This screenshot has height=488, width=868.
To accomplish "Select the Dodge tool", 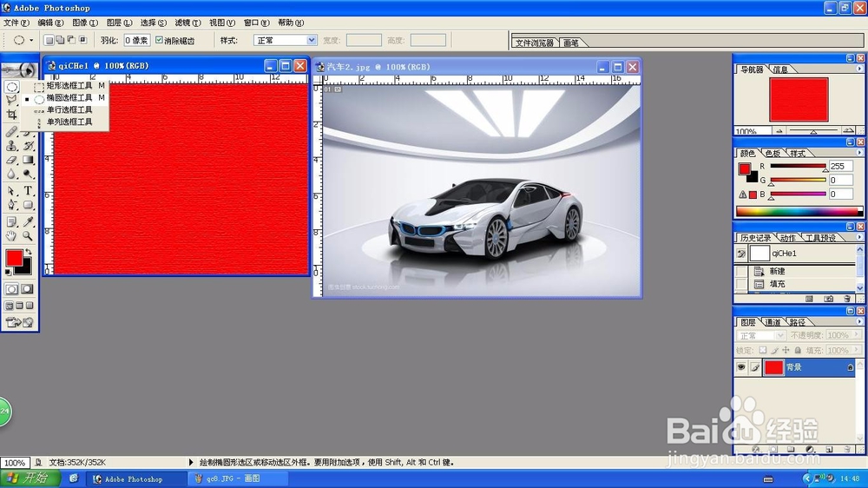I will pos(29,174).
